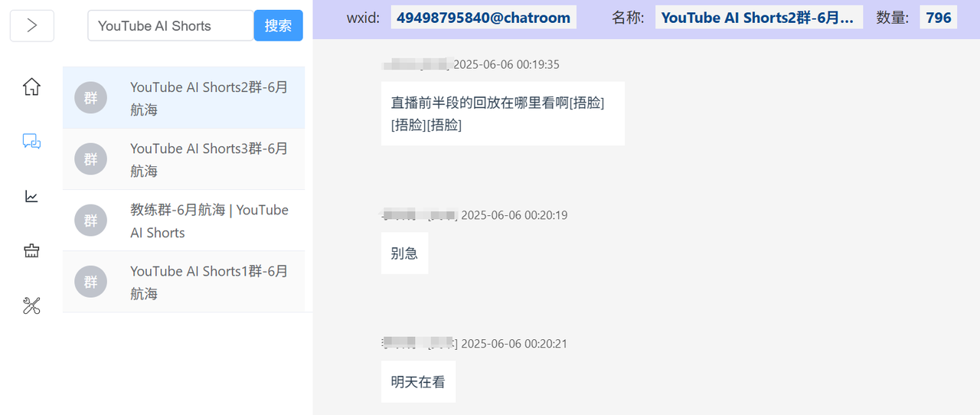Open the basket icon in the sidebar
This screenshot has width=980, height=415.
pos(31,251)
